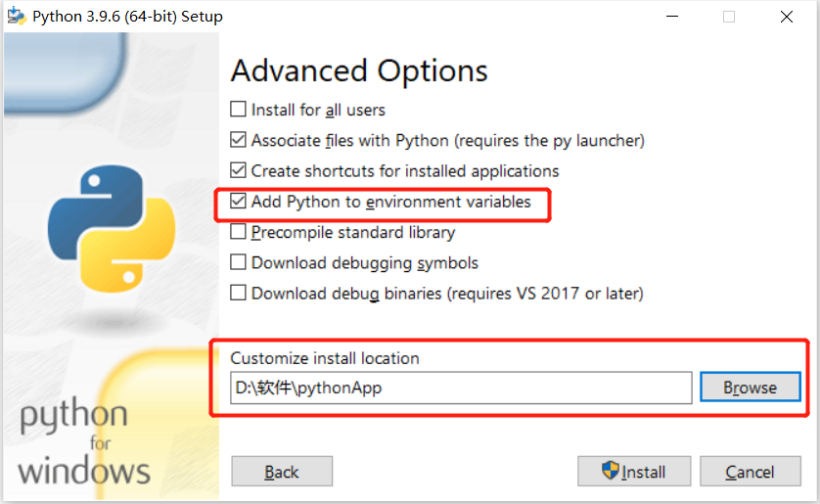Go Back to previous setup page
The width and height of the screenshot is (820, 504).
(282, 472)
